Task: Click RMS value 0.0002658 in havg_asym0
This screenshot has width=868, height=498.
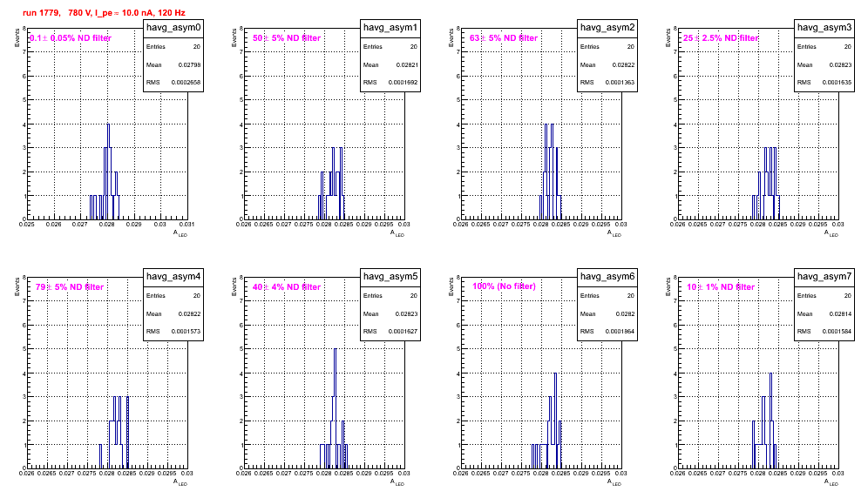Action: coord(186,83)
